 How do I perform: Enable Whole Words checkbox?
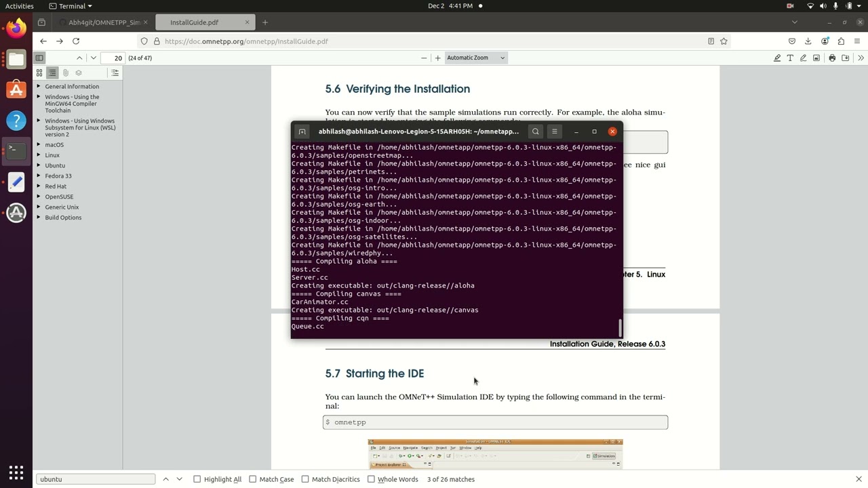371,479
